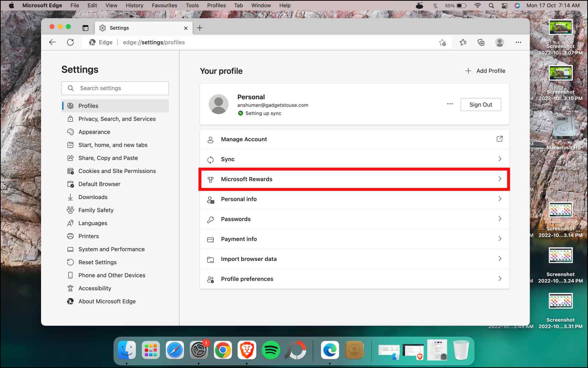This screenshot has height=368, width=588.
Task: Open System and Performance settings
Action: pyautogui.click(x=115, y=249)
